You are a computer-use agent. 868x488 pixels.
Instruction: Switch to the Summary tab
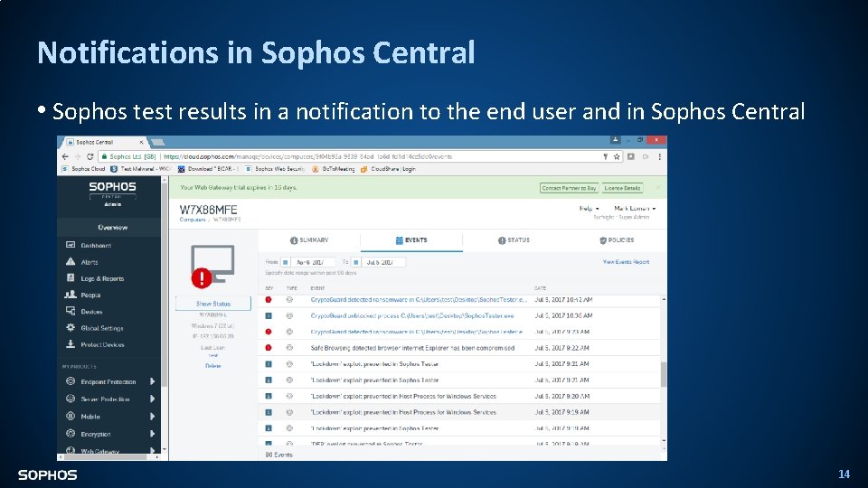tap(309, 240)
